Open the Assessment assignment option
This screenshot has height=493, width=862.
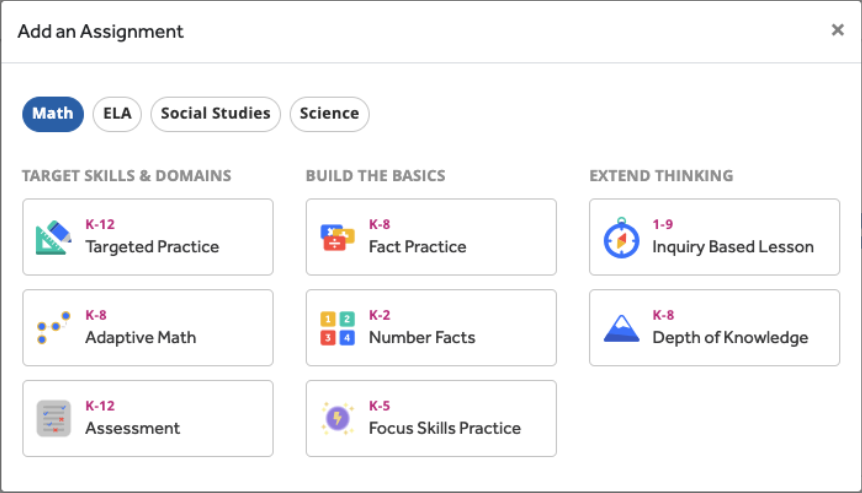tap(133, 428)
